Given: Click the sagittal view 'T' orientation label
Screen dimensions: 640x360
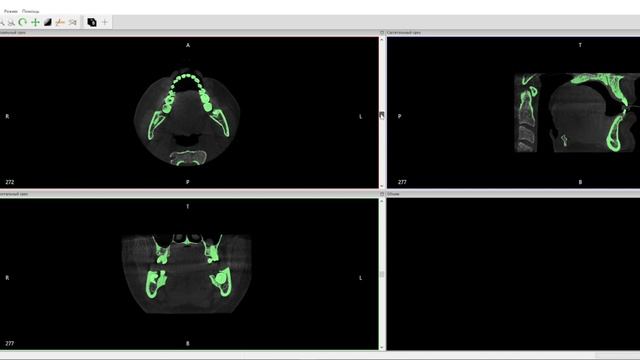Looking at the screenshot, I should point(580,45).
